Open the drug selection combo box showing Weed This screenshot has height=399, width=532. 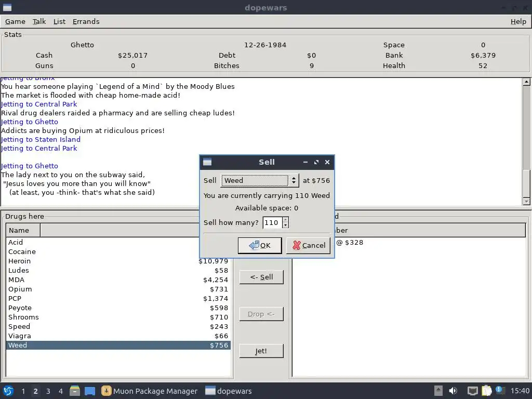[260, 180]
